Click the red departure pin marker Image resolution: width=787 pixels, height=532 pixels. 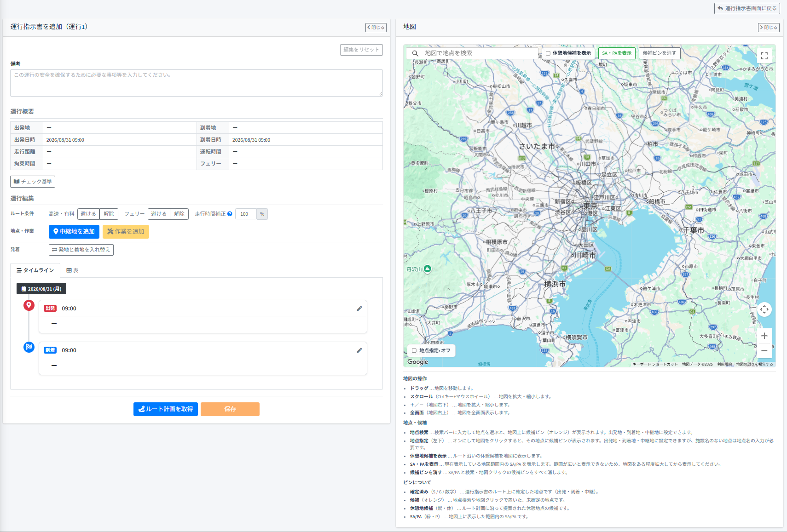(29, 305)
